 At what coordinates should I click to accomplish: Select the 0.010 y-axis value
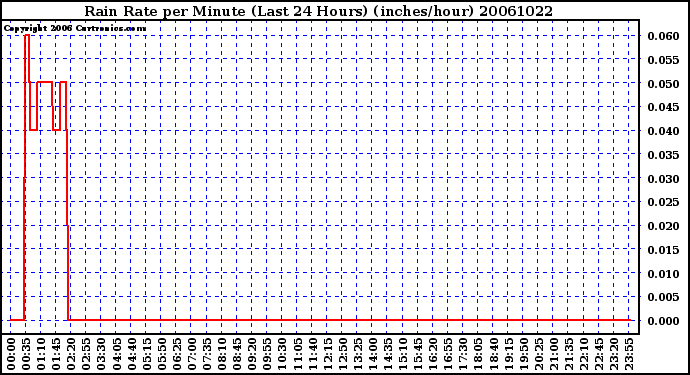point(663,274)
